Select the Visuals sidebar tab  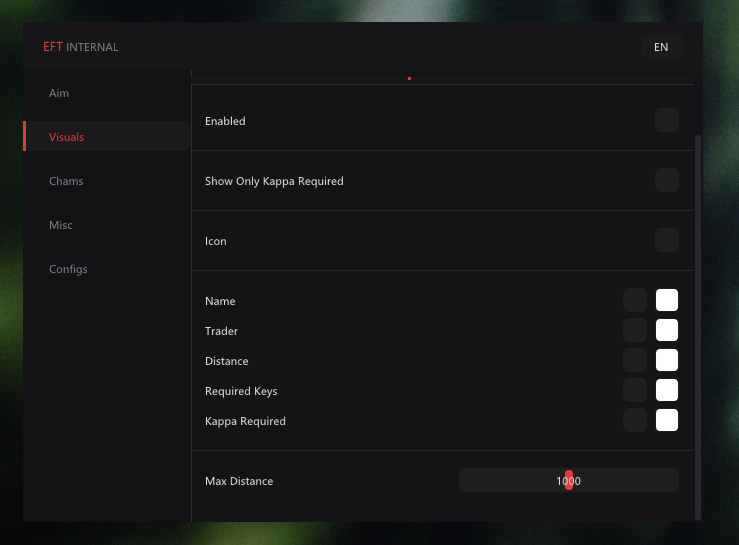(107, 137)
